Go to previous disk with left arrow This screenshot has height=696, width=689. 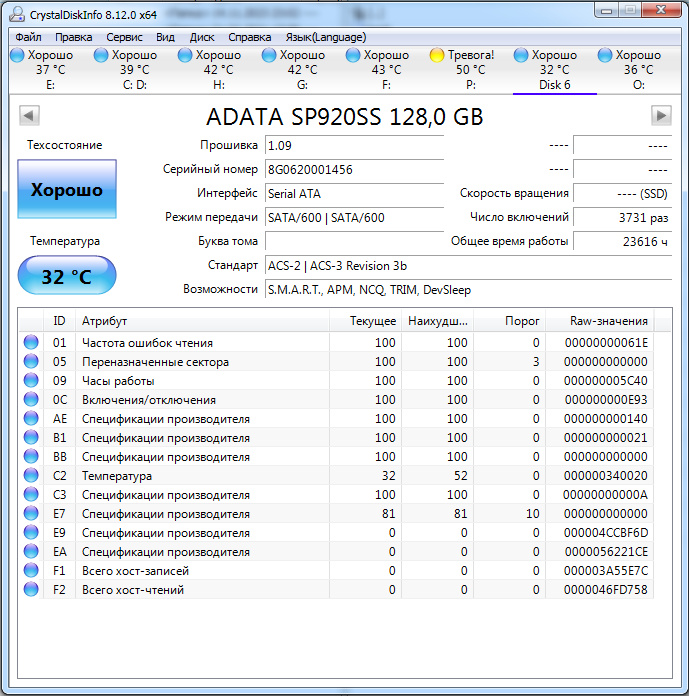[28, 116]
